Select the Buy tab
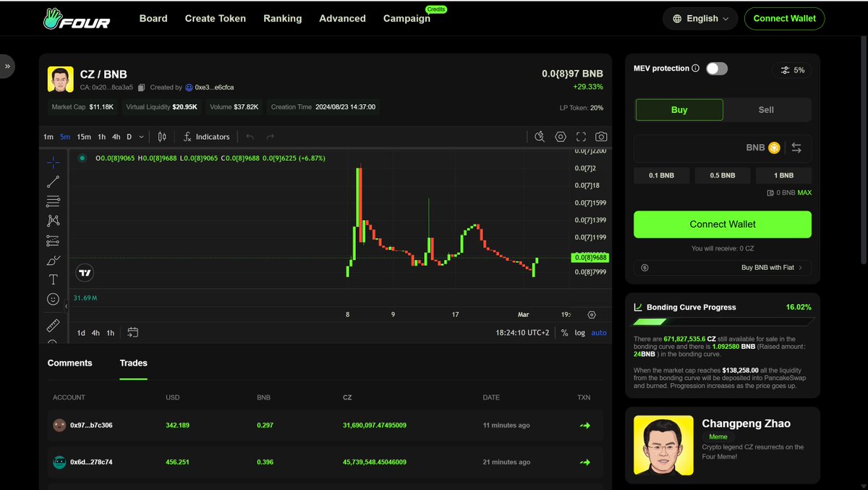 click(x=679, y=110)
